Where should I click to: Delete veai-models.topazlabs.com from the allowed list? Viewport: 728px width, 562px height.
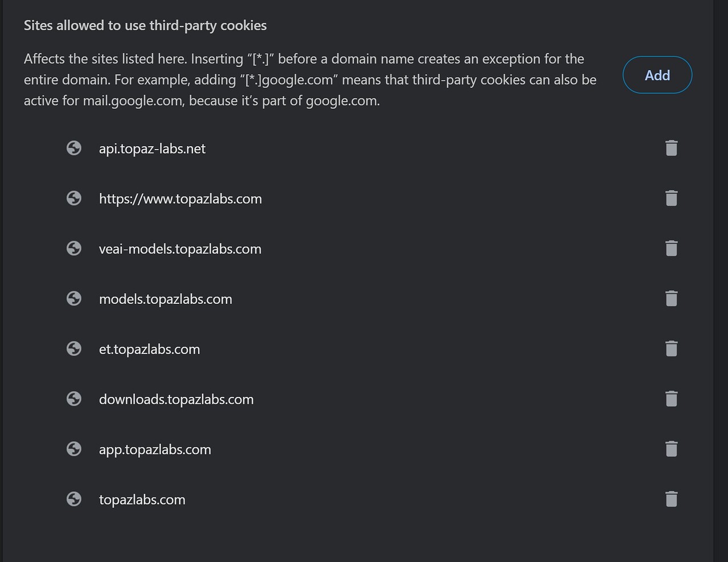click(x=671, y=248)
